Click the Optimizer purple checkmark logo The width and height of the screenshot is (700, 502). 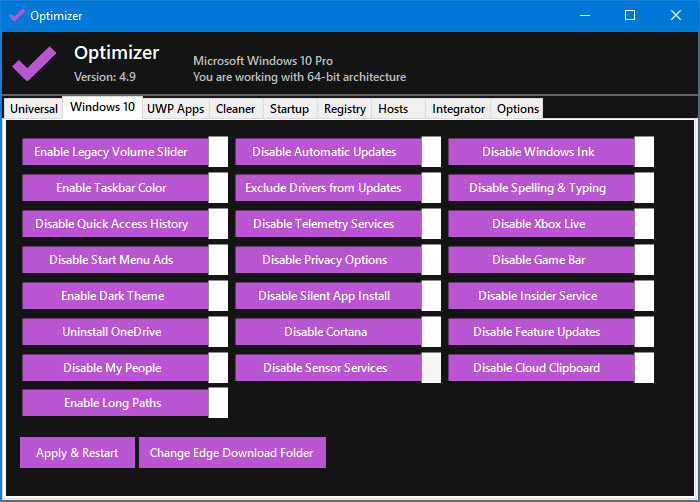click(x=34, y=66)
